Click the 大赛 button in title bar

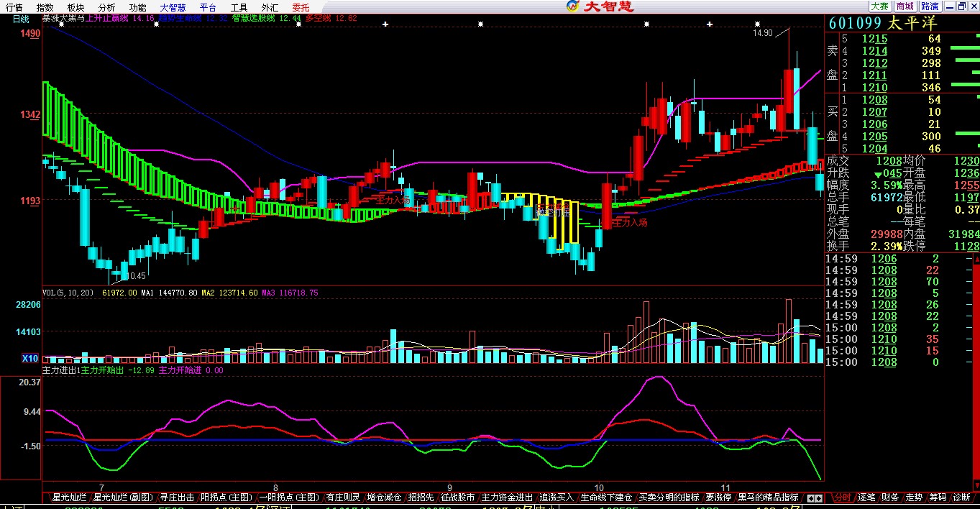point(879,6)
